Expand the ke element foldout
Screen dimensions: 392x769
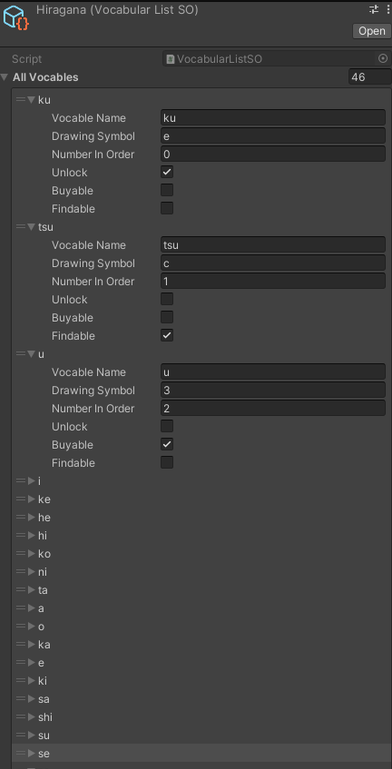pos(31,499)
